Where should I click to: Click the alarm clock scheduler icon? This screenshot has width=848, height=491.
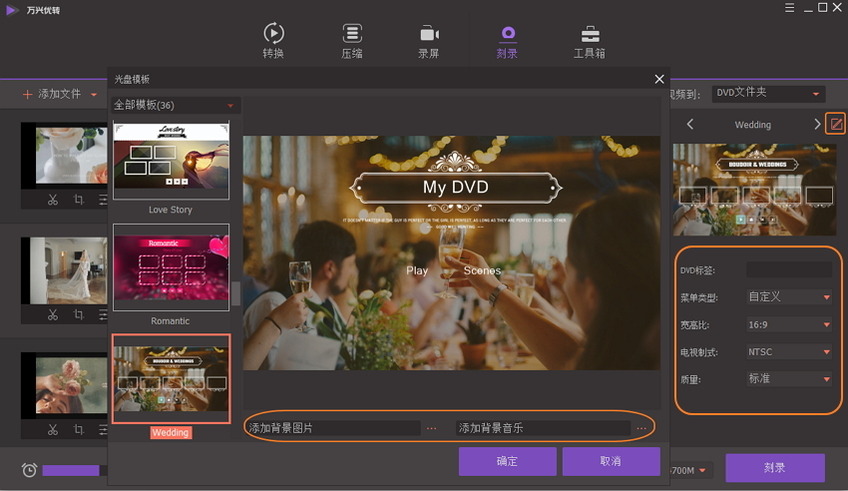coord(29,469)
